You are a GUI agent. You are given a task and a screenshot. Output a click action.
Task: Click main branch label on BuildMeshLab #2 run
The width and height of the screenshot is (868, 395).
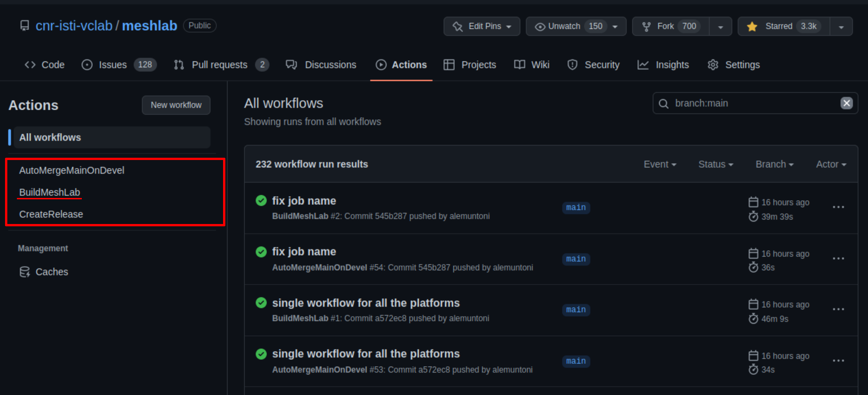pyautogui.click(x=576, y=208)
